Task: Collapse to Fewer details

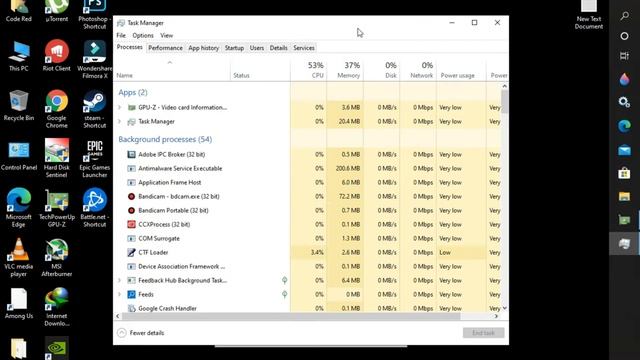Action: coord(141,333)
